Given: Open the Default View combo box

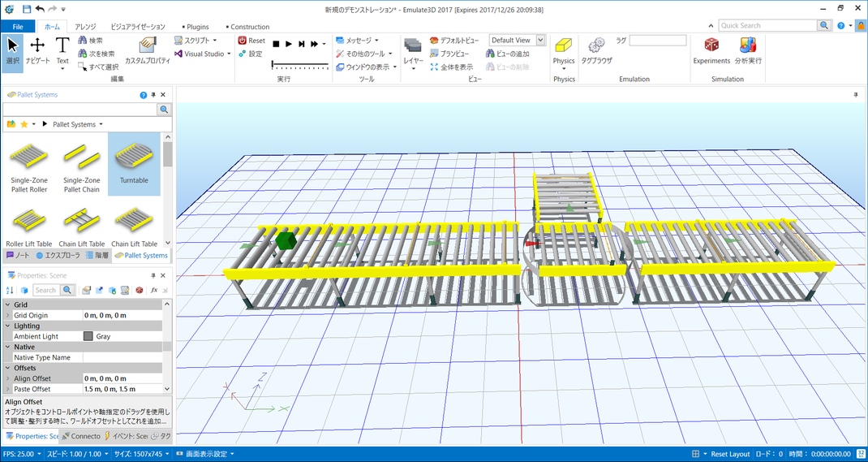Looking at the screenshot, I should coord(518,41).
